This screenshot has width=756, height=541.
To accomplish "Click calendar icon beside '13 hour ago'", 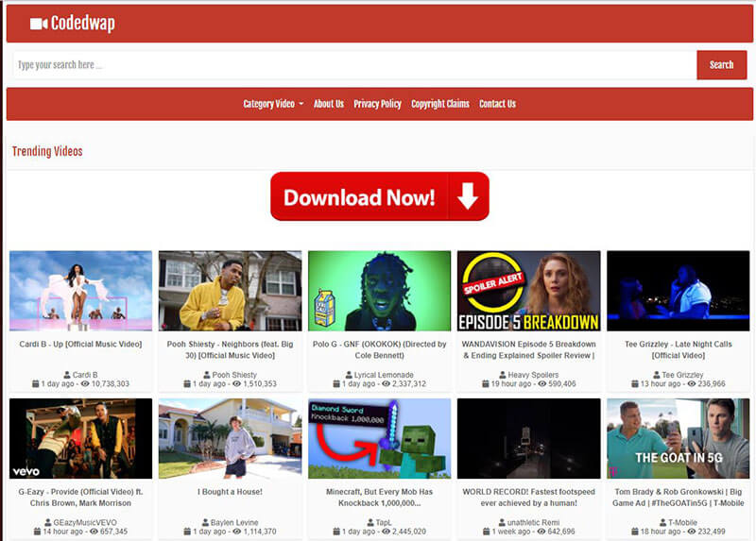I will point(635,384).
